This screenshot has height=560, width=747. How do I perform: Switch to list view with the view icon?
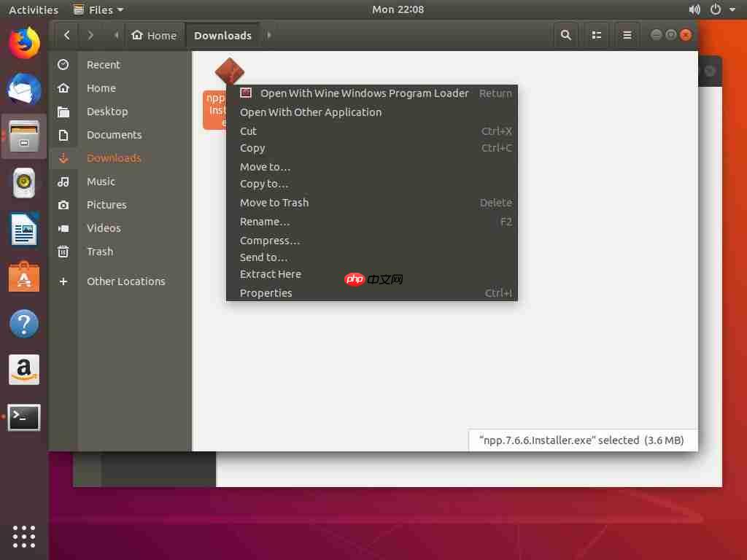(596, 34)
